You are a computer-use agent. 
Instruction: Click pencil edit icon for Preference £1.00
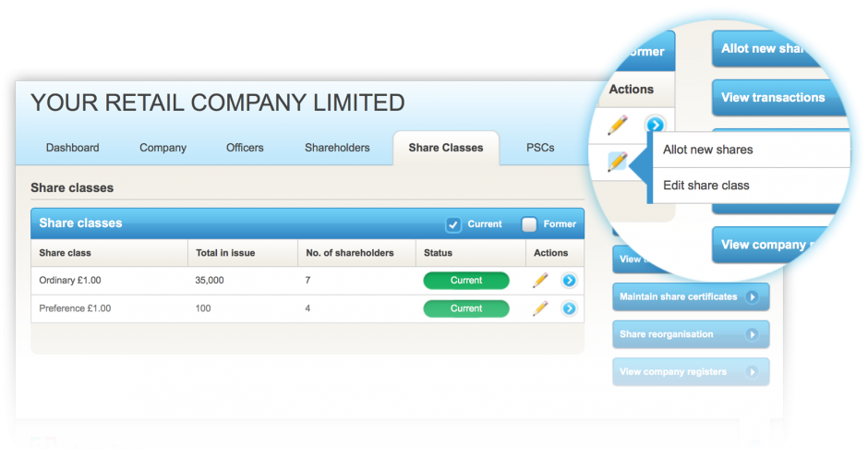point(540,308)
